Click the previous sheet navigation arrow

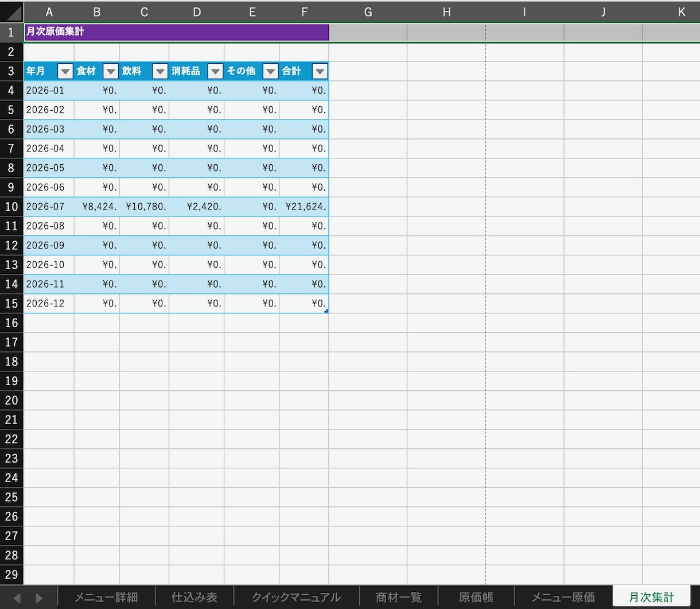pyautogui.click(x=17, y=598)
